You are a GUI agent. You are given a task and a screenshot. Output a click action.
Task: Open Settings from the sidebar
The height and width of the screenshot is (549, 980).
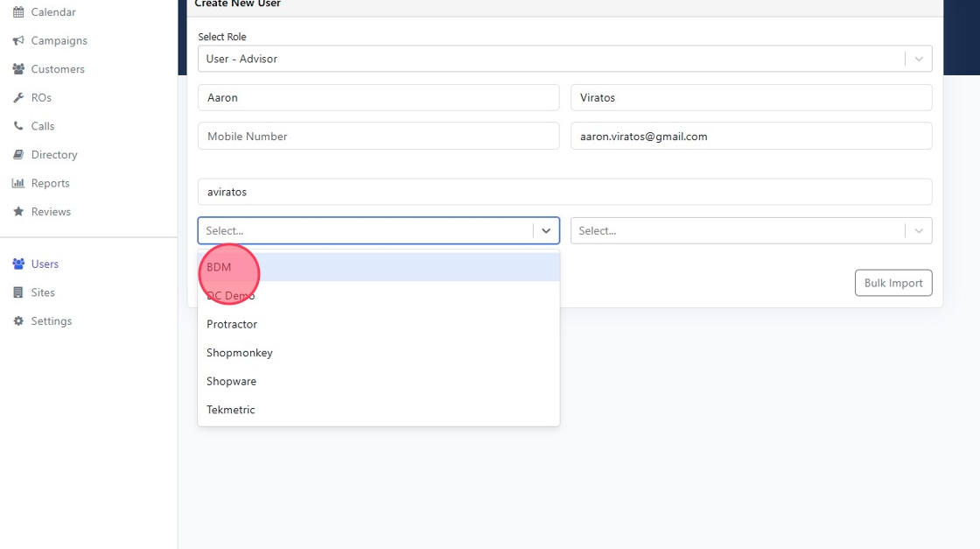tap(52, 320)
